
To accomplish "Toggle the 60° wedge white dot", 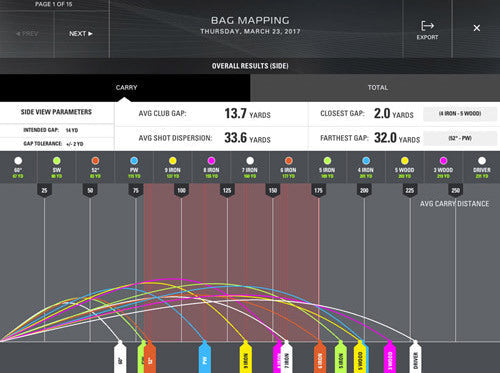I will click(x=18, y=161).
